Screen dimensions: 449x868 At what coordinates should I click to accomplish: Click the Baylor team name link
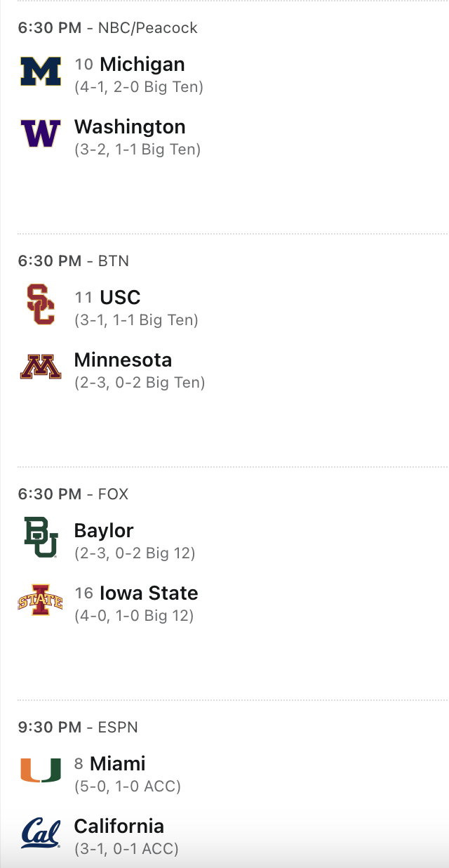point(104,531)
